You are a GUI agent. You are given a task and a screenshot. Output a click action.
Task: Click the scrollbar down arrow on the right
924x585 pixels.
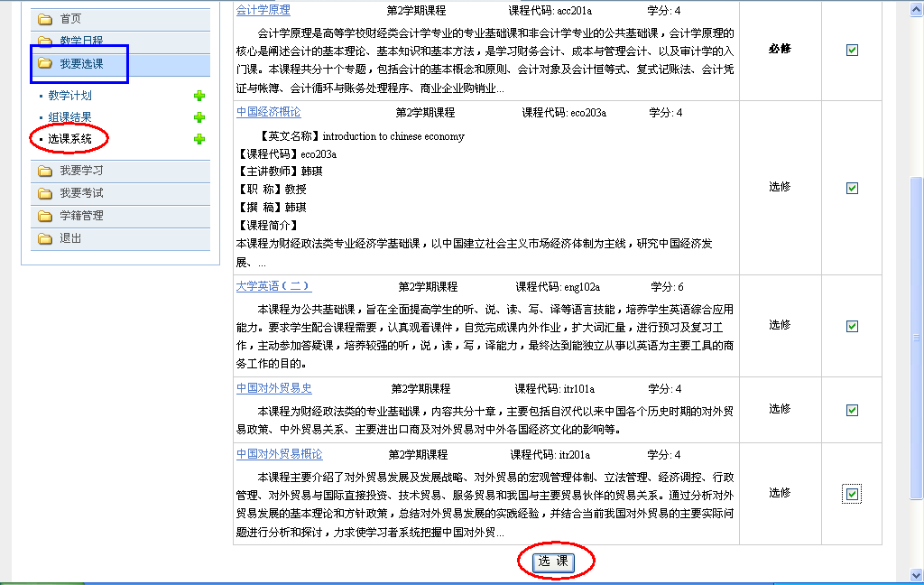916,575
